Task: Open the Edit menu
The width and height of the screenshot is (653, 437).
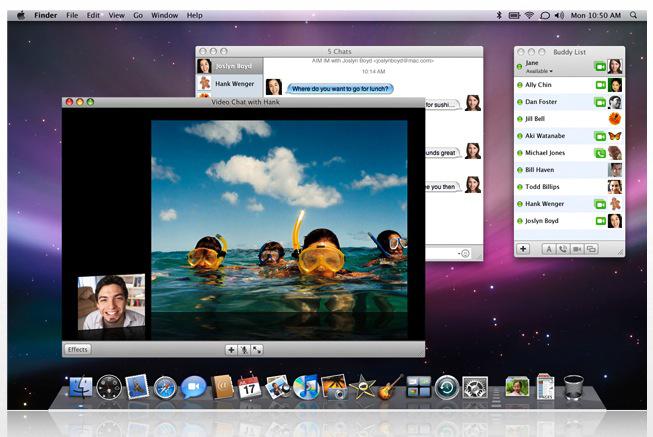Action: point(93,15)
